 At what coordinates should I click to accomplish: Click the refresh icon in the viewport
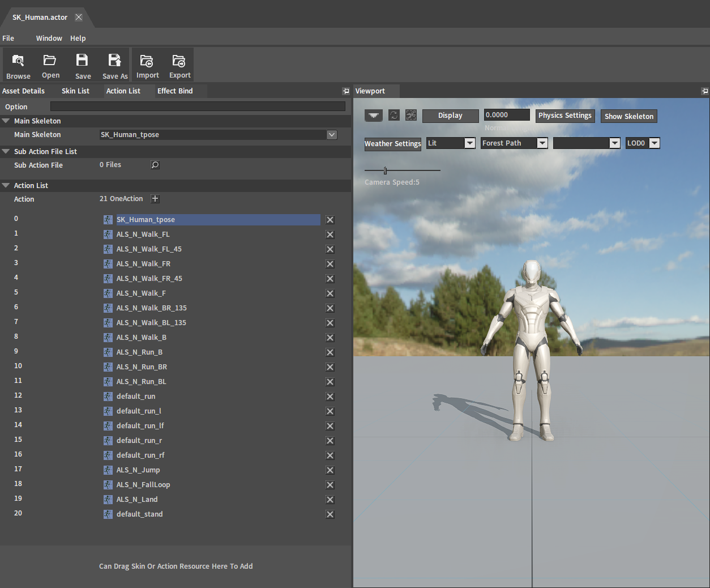394,116
